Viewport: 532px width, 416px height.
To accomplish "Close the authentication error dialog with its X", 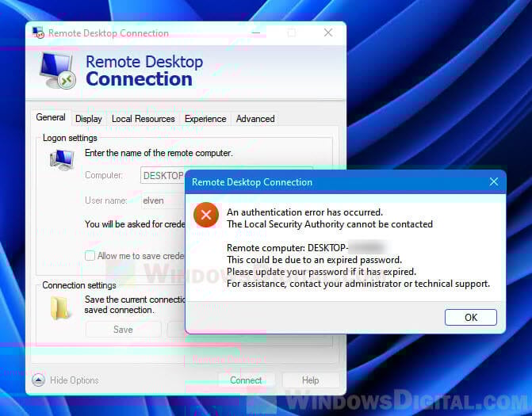I will click(494, 181).
